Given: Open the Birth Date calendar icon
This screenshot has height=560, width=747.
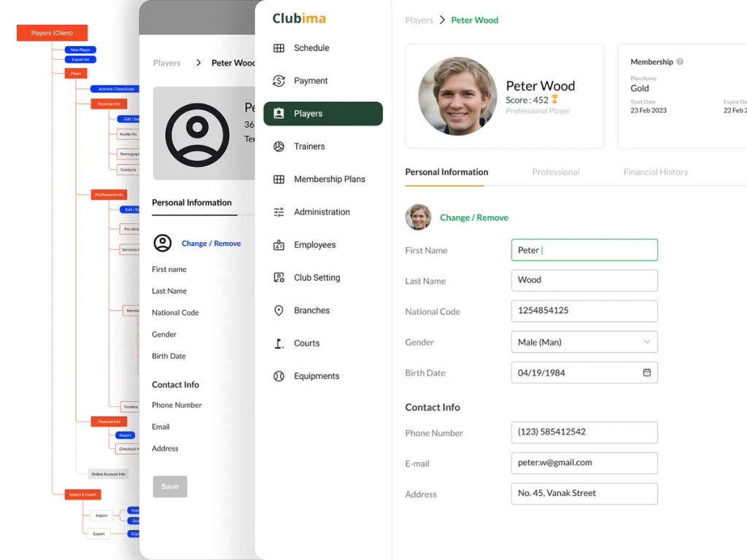Looking at the screenshot, I should [x=646, y=373].
